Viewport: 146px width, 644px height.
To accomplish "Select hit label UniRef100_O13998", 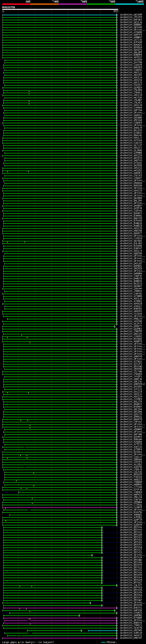I will click(x=131, y=150).
